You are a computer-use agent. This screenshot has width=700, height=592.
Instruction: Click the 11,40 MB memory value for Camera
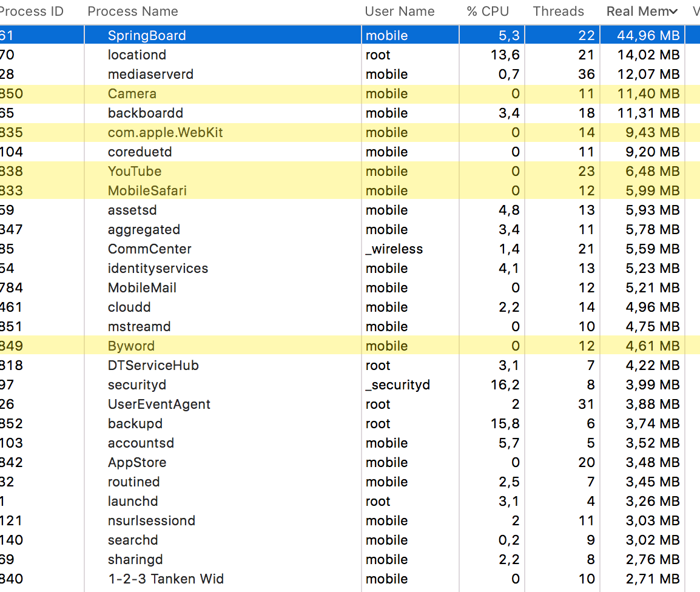click(648, 94)
